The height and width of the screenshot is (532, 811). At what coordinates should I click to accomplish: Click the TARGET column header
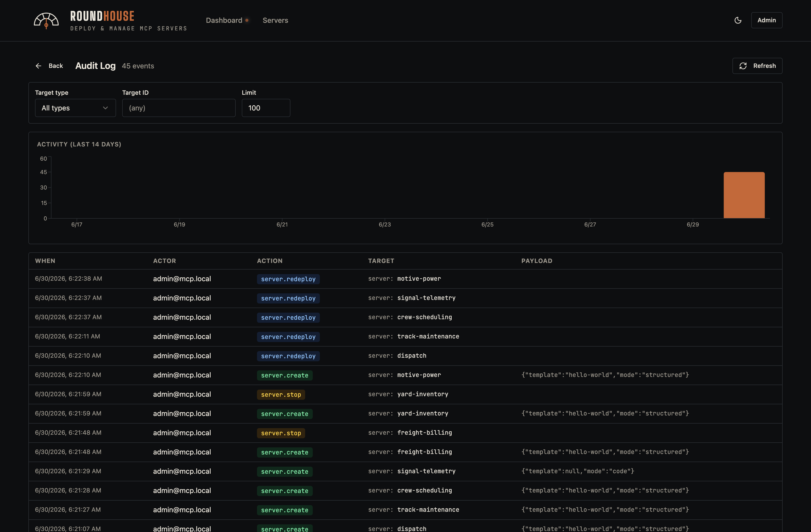coord(381,261)
